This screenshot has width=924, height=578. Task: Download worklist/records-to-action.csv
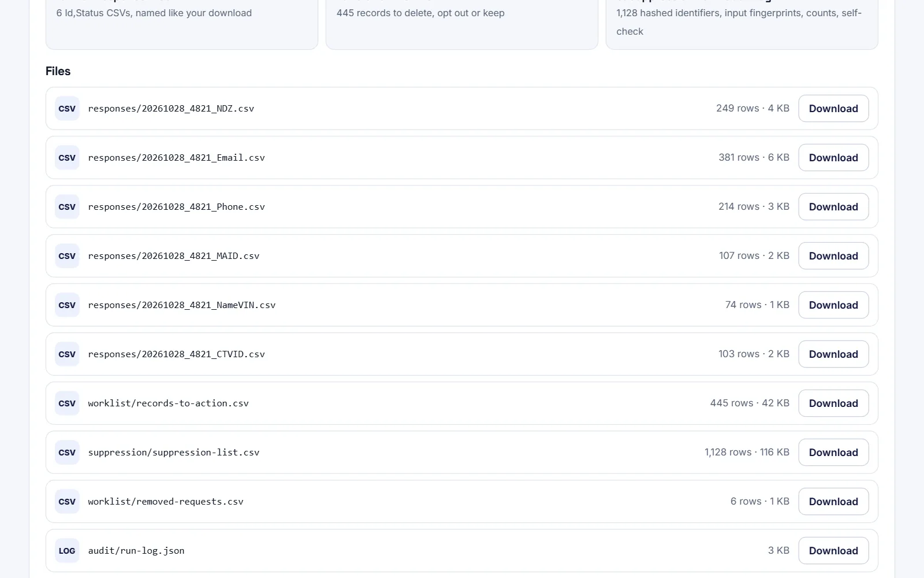833,403
